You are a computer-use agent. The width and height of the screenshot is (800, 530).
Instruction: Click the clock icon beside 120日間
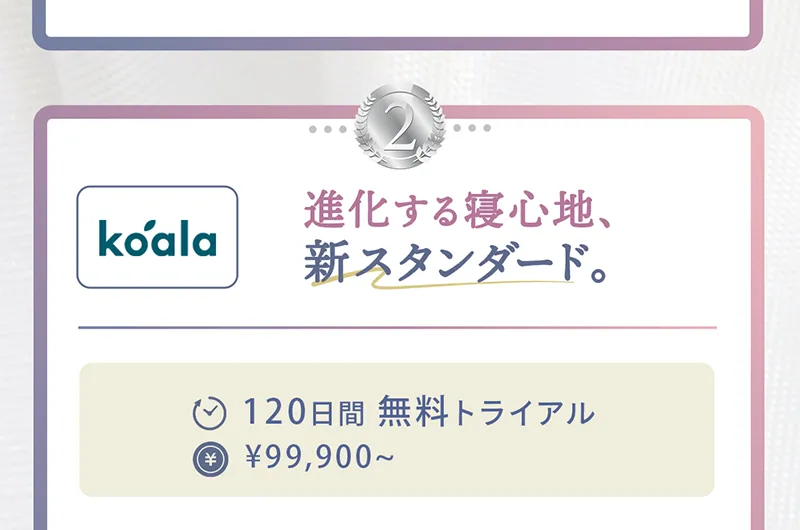click(x=209, y=413)
